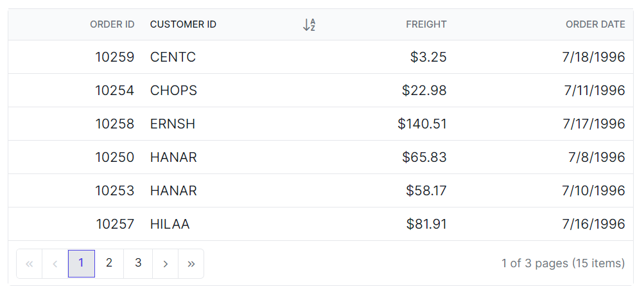Screen dimensions: 644x291
Task: Click the $140.51 freight value
Action: coord(422,124)
